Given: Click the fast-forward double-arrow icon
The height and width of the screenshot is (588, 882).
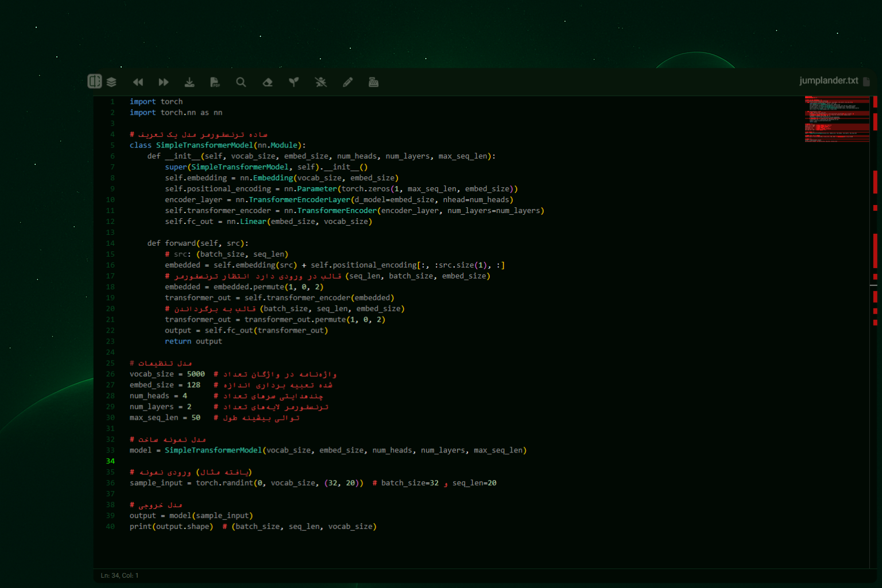Looking at the screenshot, I should coord(164,82).
